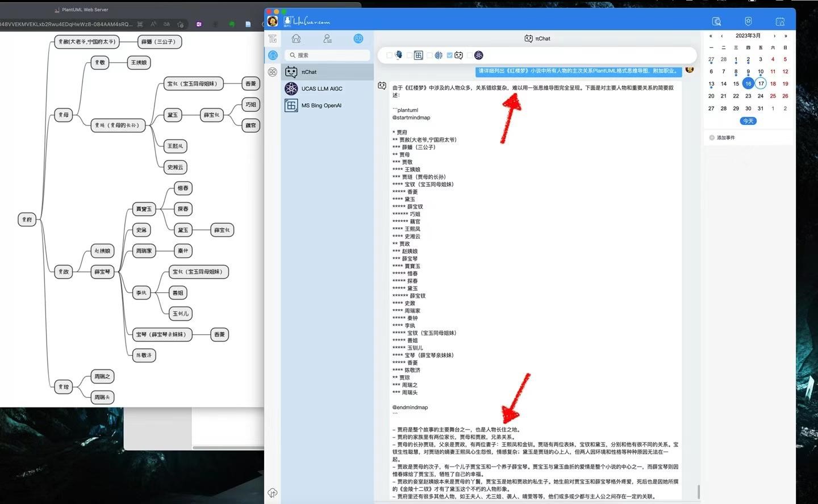Tick the checkbox beside the brain icon
Image resolution: width=818 pixels, height=504 pixels.
click(x=429, y=55)
